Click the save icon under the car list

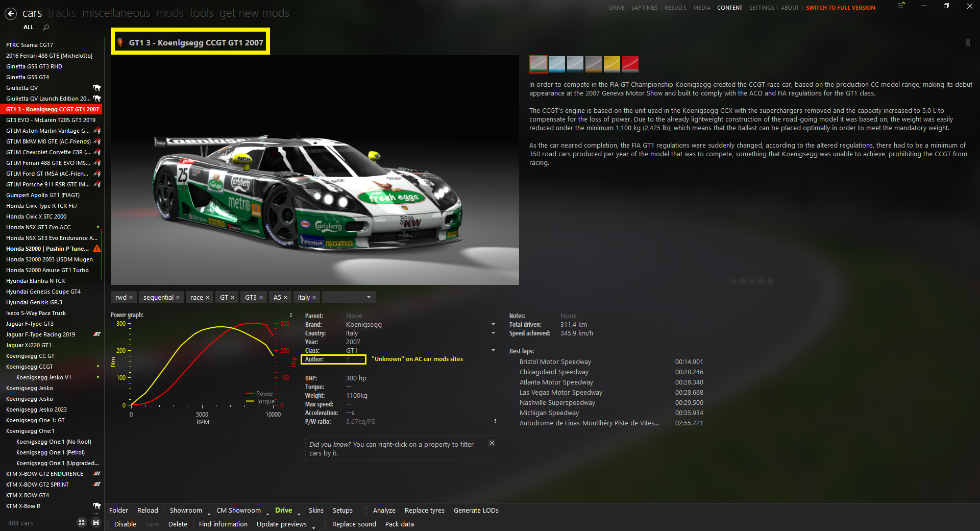tap(95, 522)
